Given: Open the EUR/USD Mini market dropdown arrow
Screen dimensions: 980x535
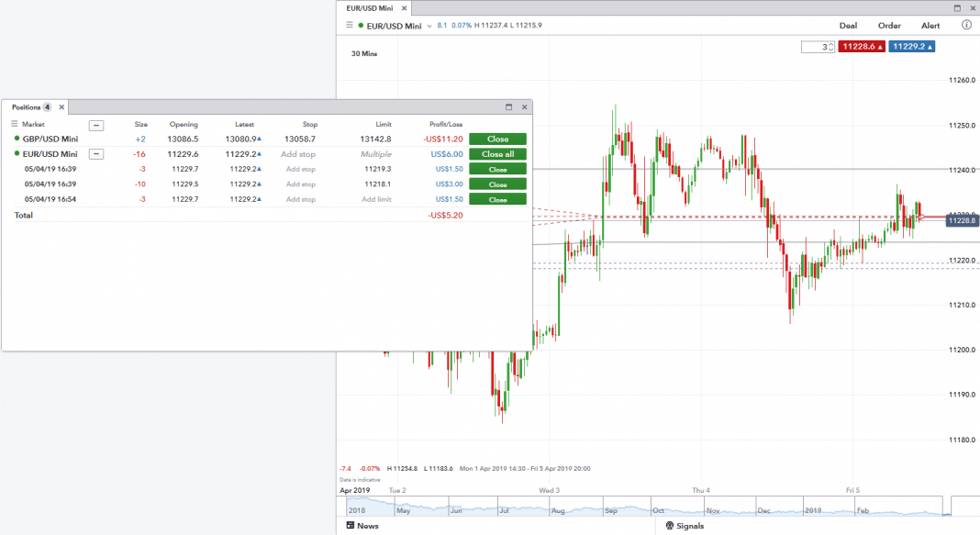Looking at the screenshot, I should (x=429, y=27).
